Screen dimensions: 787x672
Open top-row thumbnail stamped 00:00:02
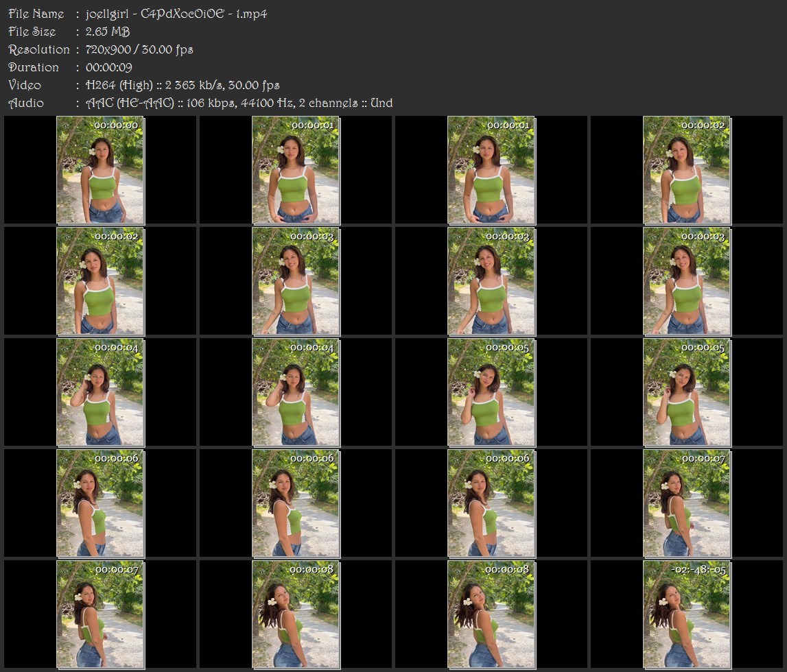[687, 170]
